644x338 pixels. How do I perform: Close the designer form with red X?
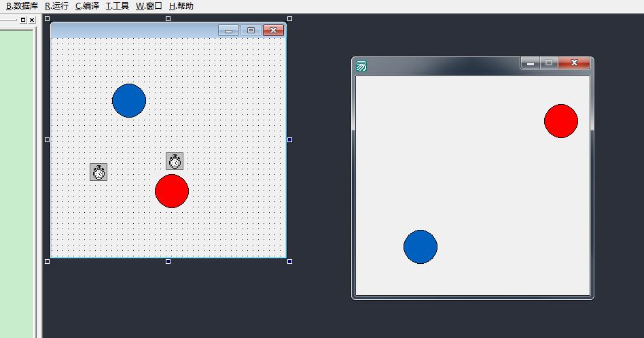coord(273,31)
